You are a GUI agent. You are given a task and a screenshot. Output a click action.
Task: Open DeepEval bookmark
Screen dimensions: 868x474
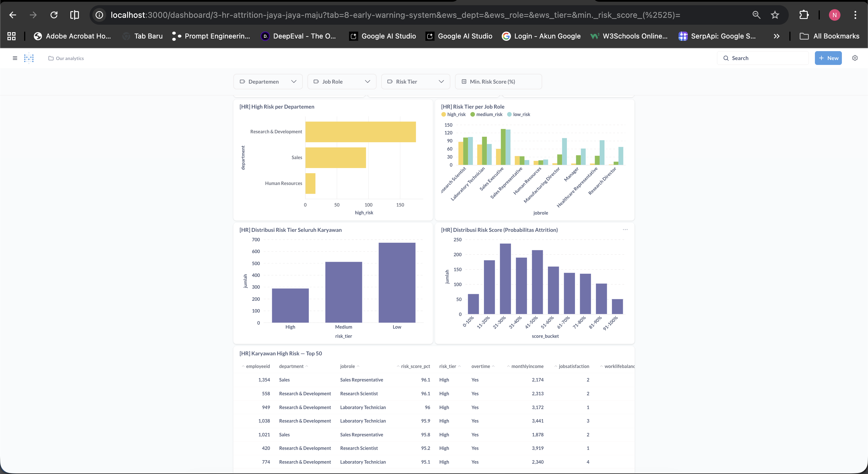click(298, 36)
